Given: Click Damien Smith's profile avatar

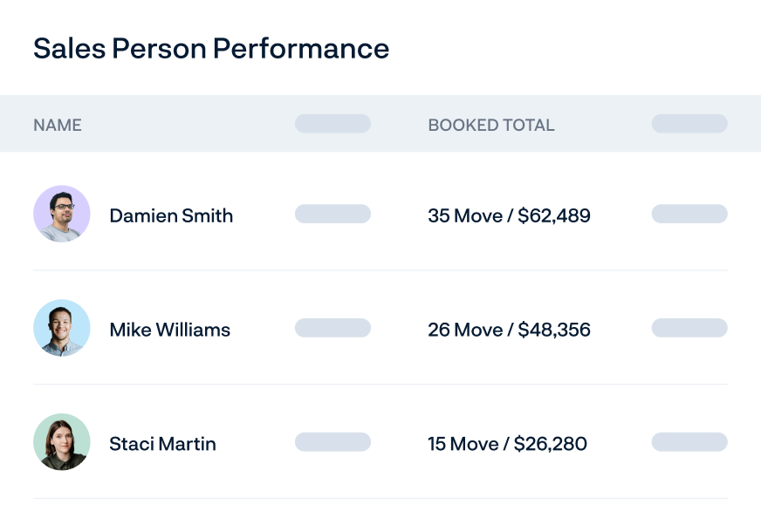Looking at the screenshot, I should coord(61,214).
